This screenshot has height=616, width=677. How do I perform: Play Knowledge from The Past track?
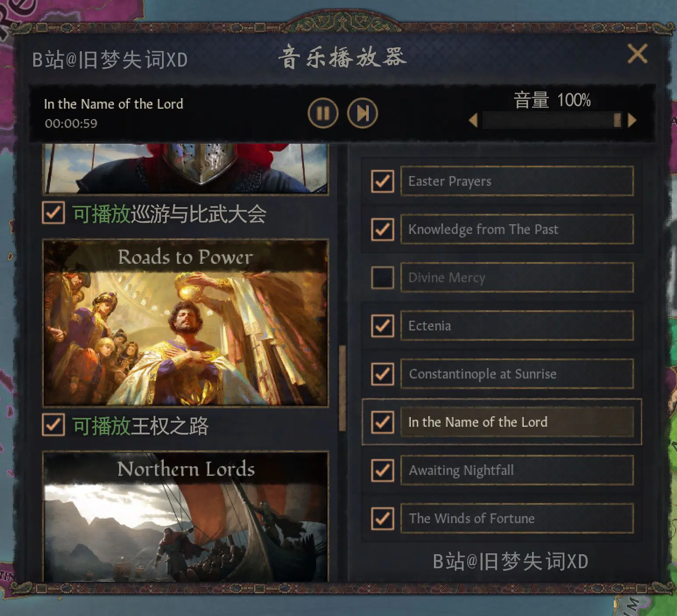(517, 229)
